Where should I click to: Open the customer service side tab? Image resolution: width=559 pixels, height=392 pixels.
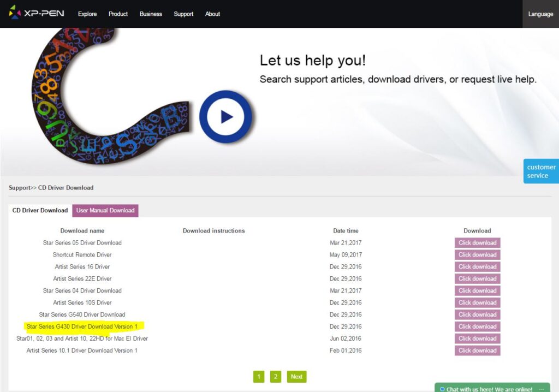click(x=541, y=171)
